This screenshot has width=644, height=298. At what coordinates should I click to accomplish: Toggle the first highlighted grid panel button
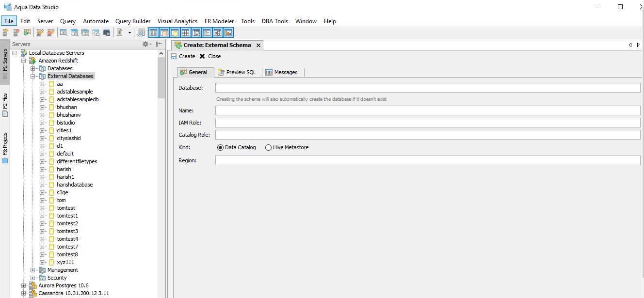pyautogui.click(x=154, y=32)
